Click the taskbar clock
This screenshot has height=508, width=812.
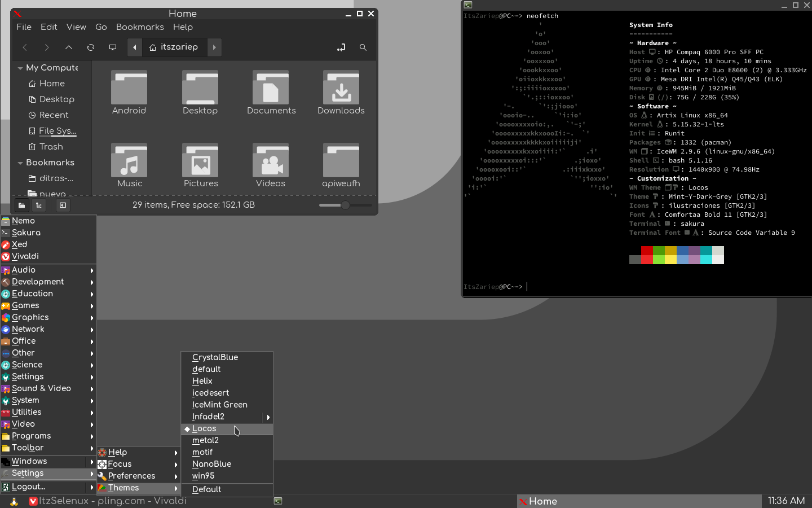(x=786, y=501)
